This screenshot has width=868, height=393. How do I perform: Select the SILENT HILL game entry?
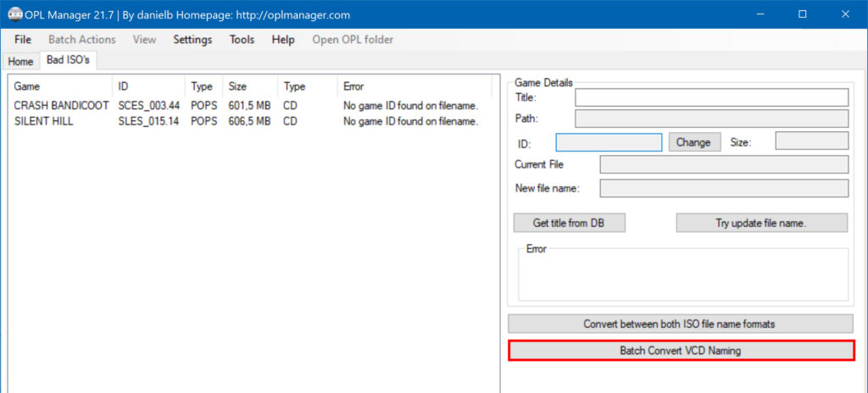pyautogui.click(x=44, y=121)
